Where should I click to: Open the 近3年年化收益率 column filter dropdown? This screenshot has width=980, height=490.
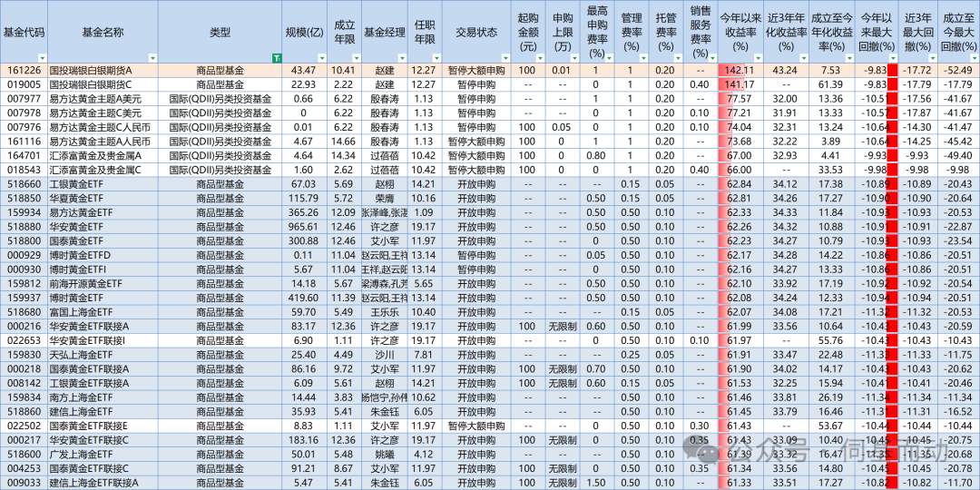point(802,58)
